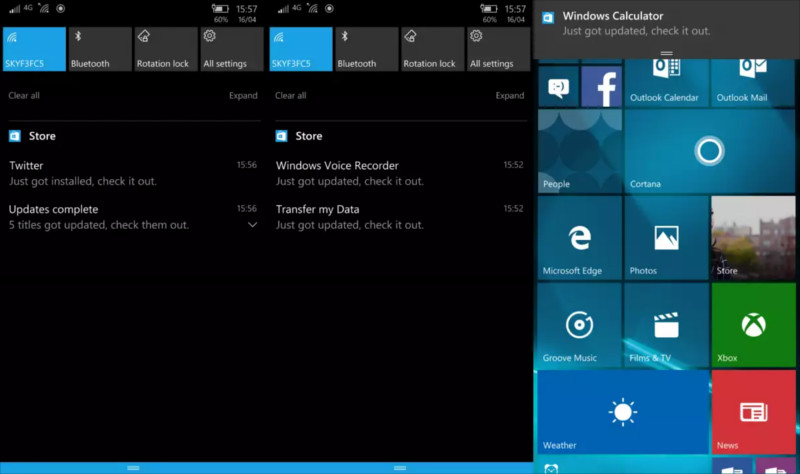Toggle Bluetooth in the Twitter notifications screen
This screenshot has width=800, height=474.
tap(100, 49)
